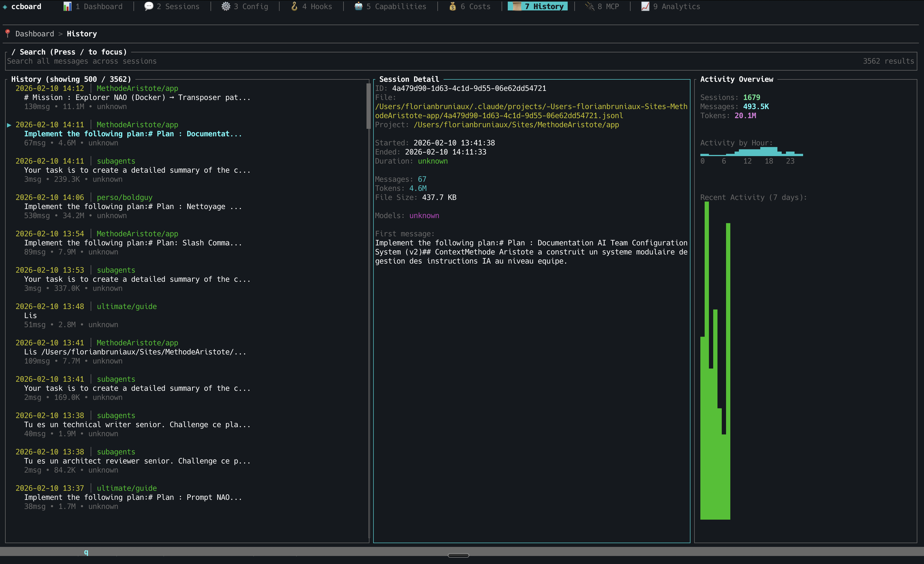The width and height of the screenshot is (924, 564).
Task: Click the Config gear icon
Action: pyautogui.click(x=225, y=6)
